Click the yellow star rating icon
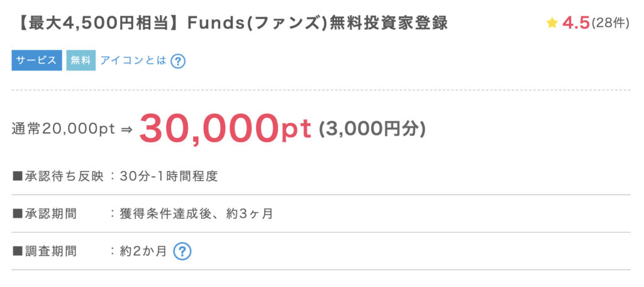Viewport: 644px width, 287px height. click(552, 23)
